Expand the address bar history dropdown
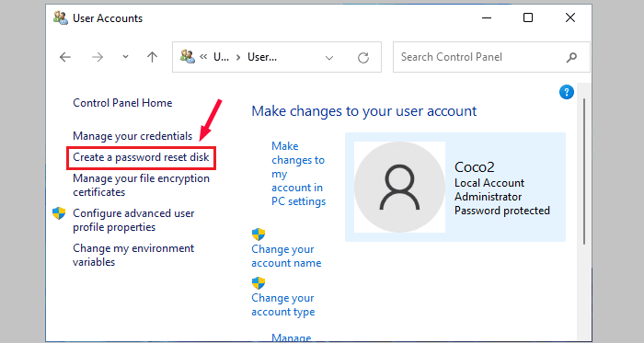The height and width of the screenshot is (343, 644). point(329,58)
